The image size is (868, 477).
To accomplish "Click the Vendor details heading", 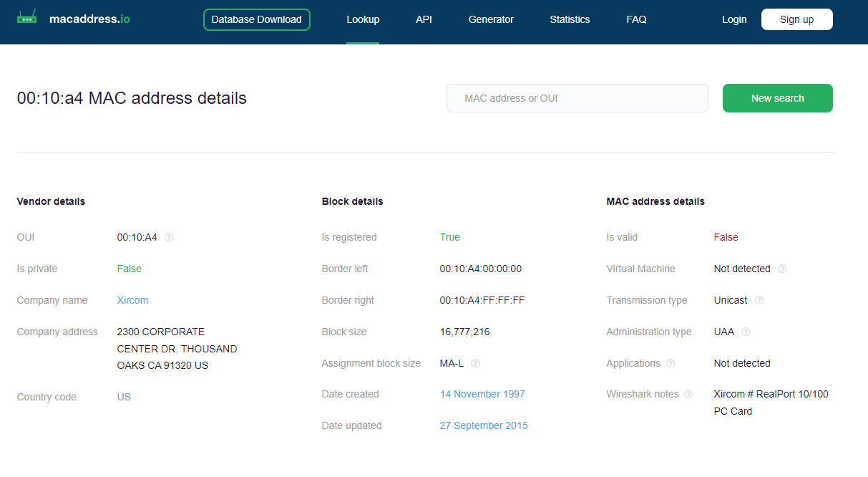I will [x=51, y=201].
